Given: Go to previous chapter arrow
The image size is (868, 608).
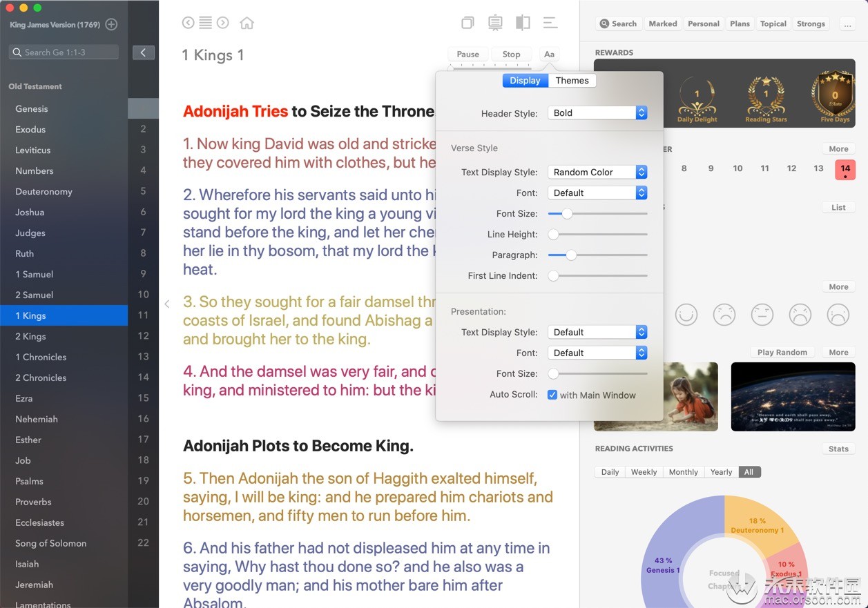Looking at the screenshot, I should click(188, 23).
